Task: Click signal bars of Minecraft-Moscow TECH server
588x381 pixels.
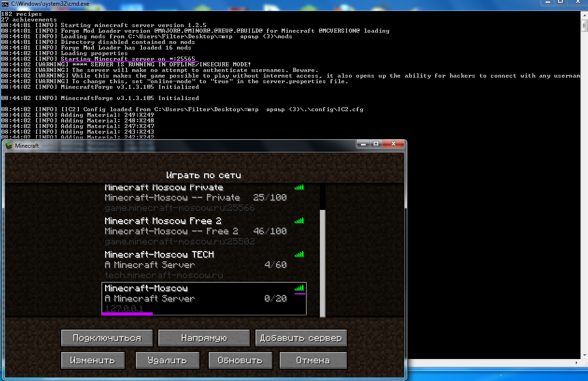Action: click(299, 255)
